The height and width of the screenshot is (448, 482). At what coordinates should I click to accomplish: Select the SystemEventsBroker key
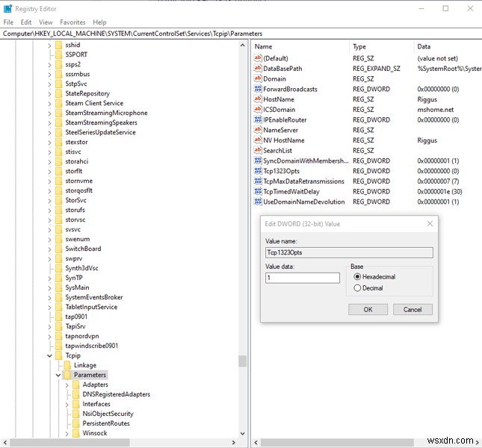point(93,297)
